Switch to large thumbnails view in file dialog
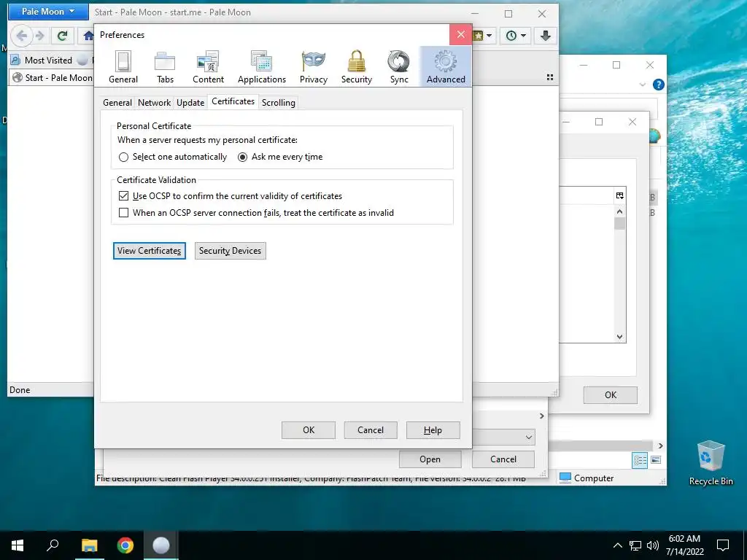The height and width of the screenshot is (560, 747). [656, 460]
